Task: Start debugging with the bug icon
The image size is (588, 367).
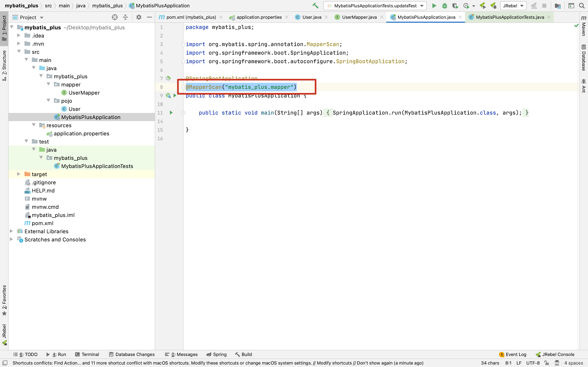Action: coord(444,6)
